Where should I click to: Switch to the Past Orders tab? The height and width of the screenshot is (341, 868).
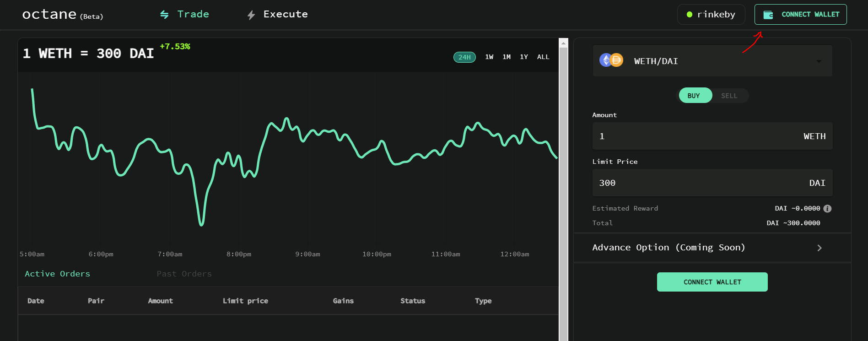(184, 274)
